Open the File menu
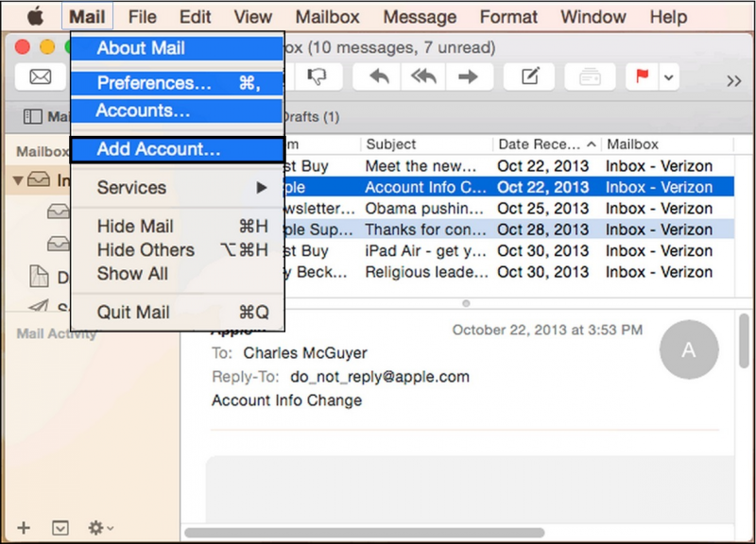The width and height of the screenshot is (756, 544). (x=143, y=17)
